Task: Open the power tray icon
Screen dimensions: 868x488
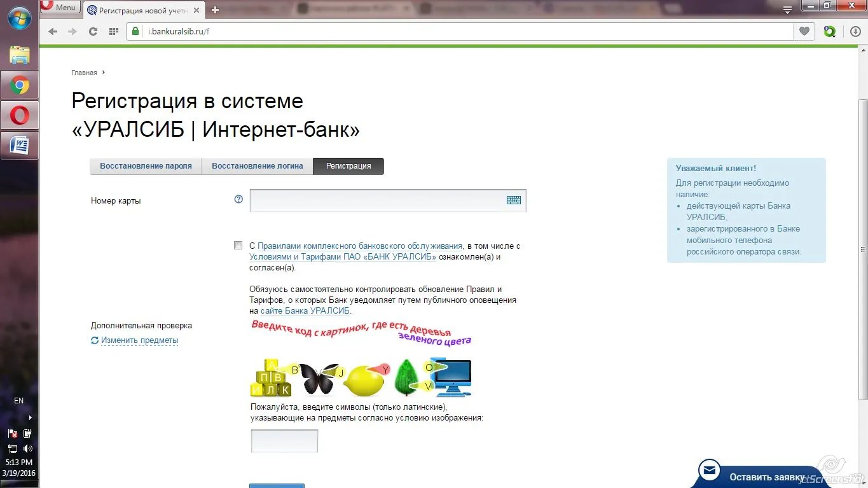Action: (x=27, y=433)
